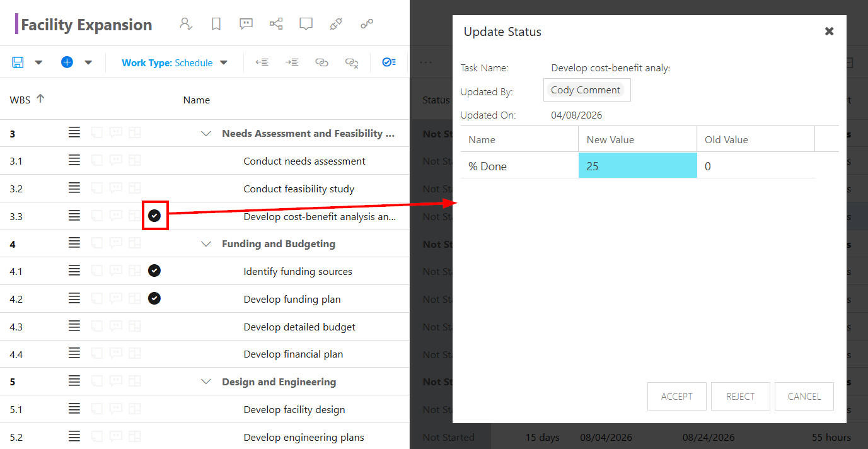Screen dimensions: 868x449
Task: Click the New Value cell showing 25
Action: (637, 166)
